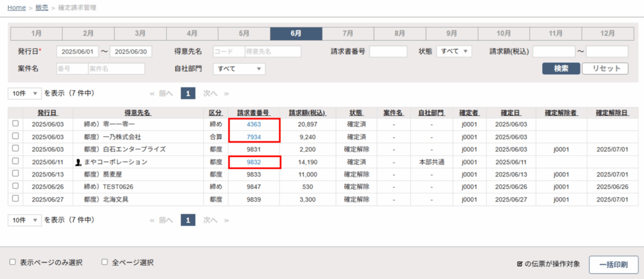Focus the 得意先名 コード field
The image size is (644, 279).
click(x=229, y=52)
